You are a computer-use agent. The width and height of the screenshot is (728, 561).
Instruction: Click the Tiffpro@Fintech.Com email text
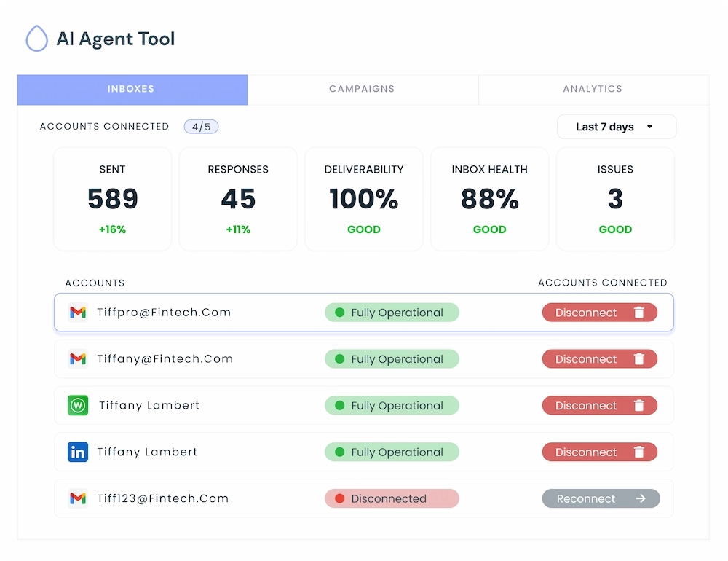(x=164, y=313)
